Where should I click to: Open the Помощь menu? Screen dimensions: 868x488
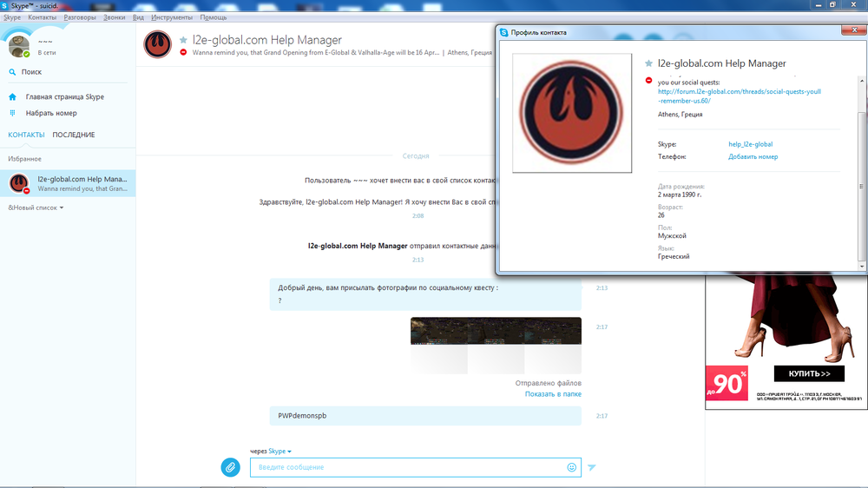pos(214,17)
